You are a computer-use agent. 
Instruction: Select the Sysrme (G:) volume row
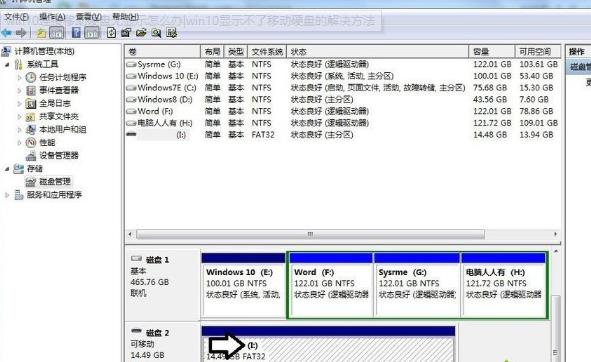point(342,64)
